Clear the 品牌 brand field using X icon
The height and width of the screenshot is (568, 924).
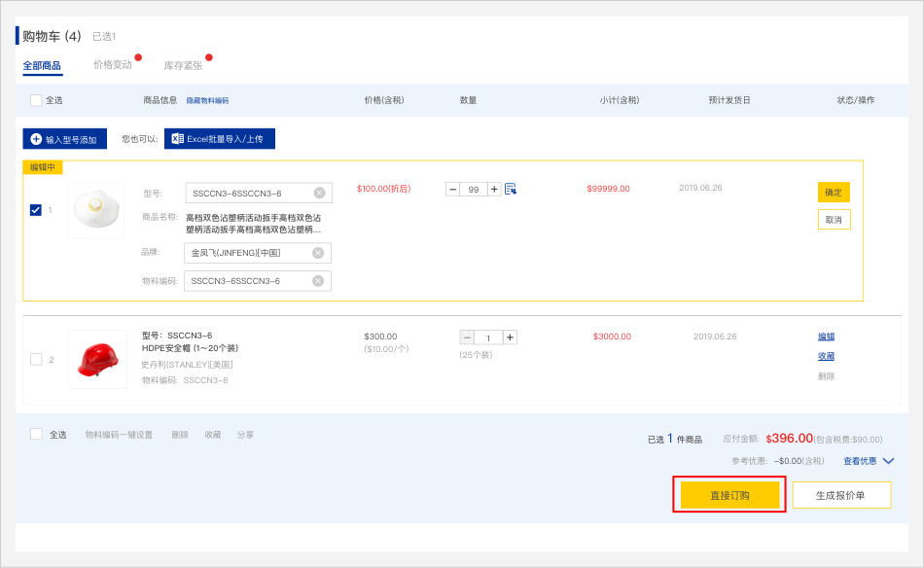[x=318, y=253]
